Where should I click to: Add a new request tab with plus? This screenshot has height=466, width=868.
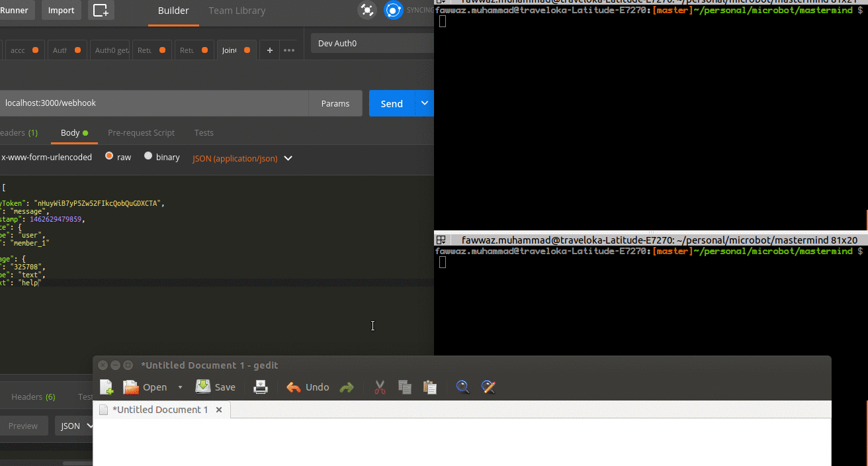coord(269,50)
